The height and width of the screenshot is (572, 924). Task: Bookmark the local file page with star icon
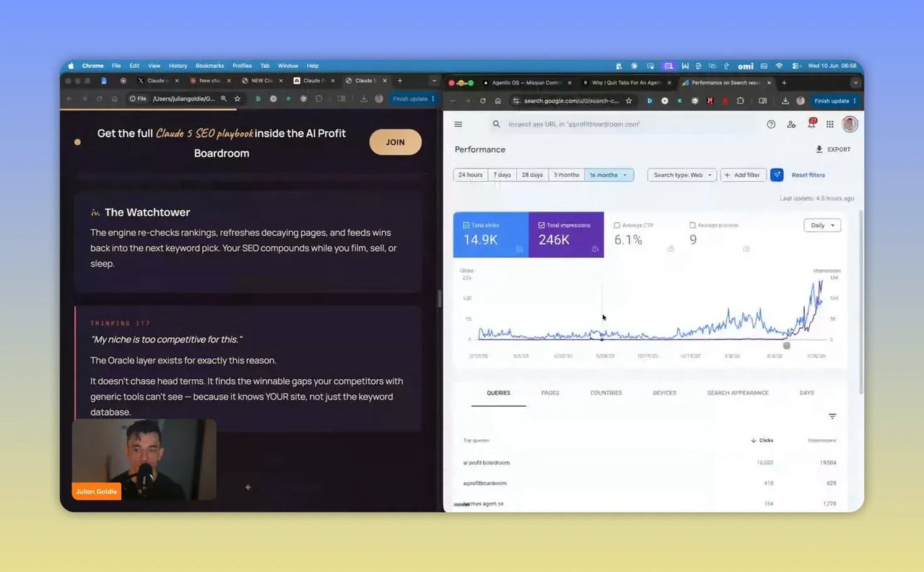(237, 99)
